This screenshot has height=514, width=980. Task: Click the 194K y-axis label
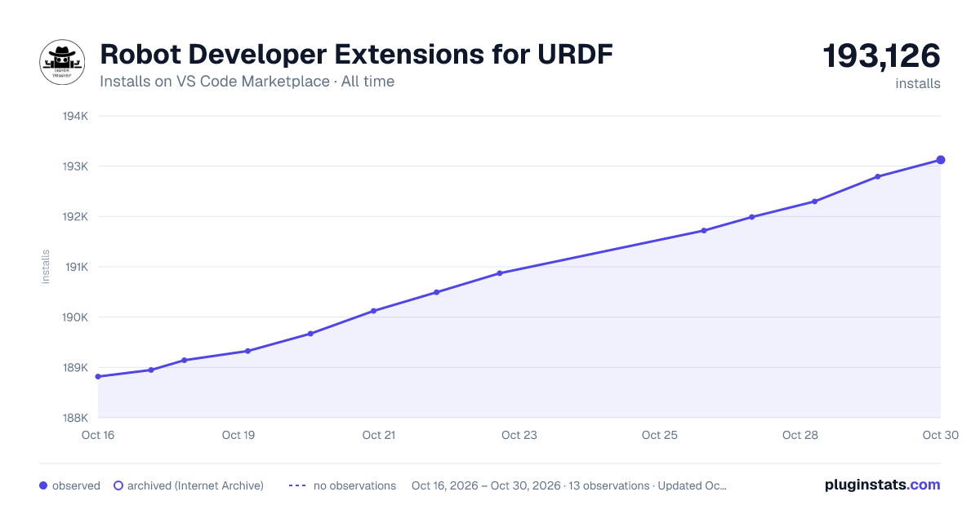point(75,116)
